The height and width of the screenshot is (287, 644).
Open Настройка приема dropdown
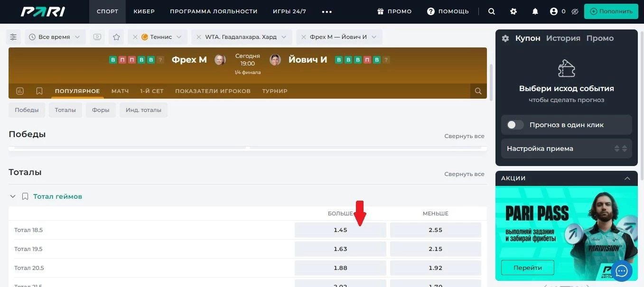point(567,148)
